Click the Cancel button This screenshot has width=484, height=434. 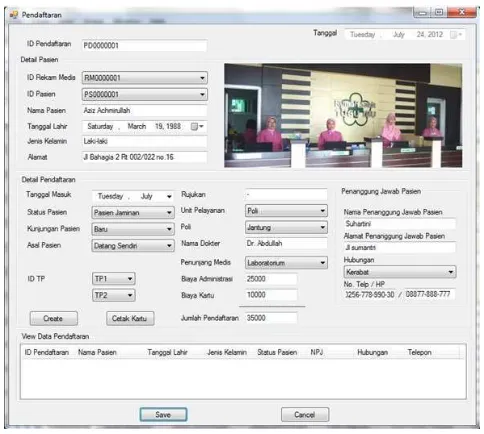(305, 415)
